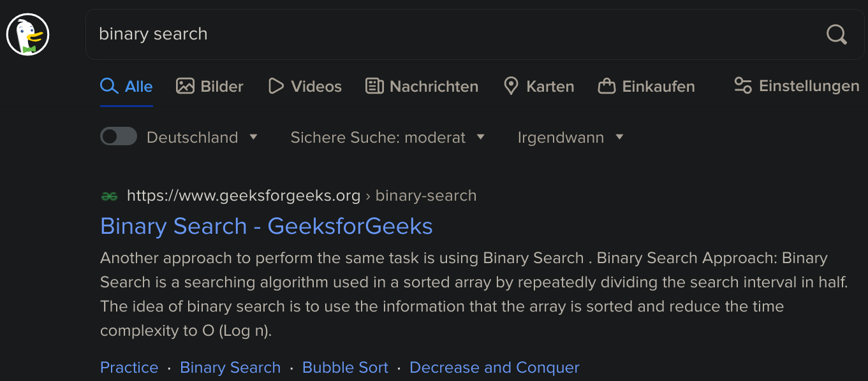The image size is (868, 381).
Task: Click the Nachrichten newspaper icon
Action: (374, 86)
